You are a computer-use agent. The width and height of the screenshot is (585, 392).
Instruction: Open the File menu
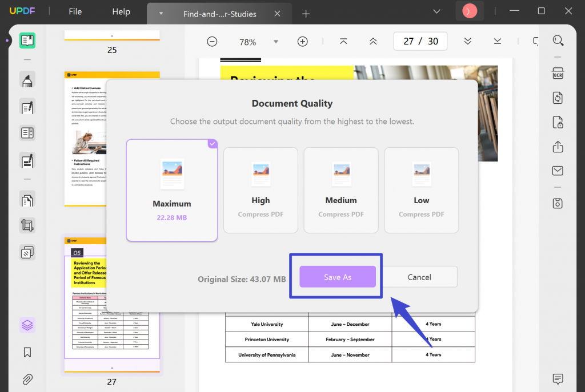pyautogui.click(x=75, y=11)
